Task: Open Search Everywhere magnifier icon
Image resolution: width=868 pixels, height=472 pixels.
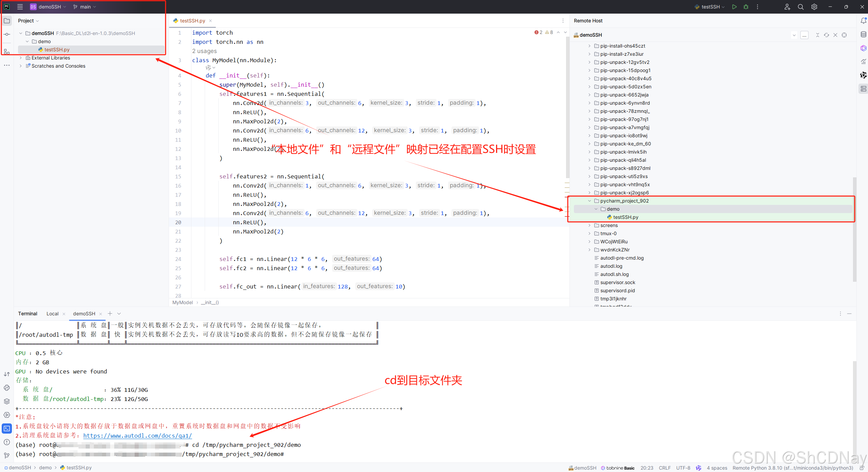Action: coord(801,7)
